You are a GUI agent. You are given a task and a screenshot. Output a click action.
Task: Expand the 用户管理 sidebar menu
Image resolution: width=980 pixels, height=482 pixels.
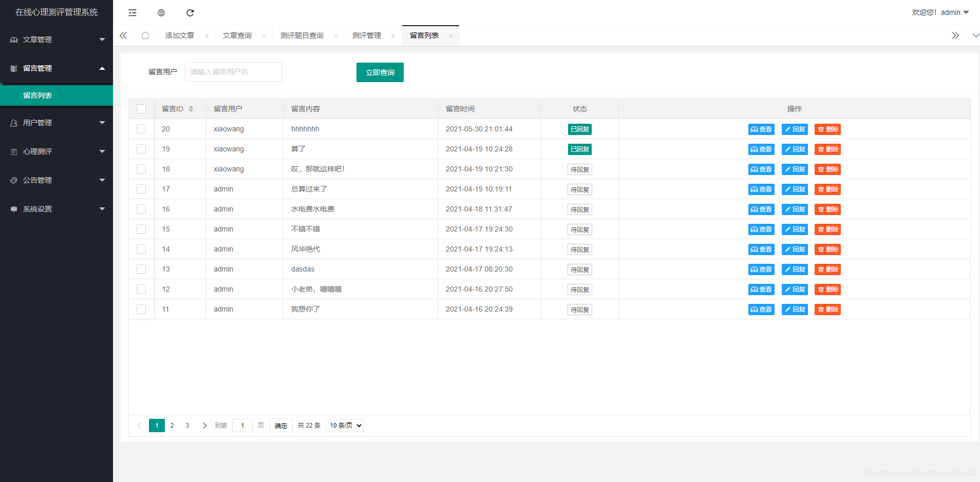click(x=56, y=123)
